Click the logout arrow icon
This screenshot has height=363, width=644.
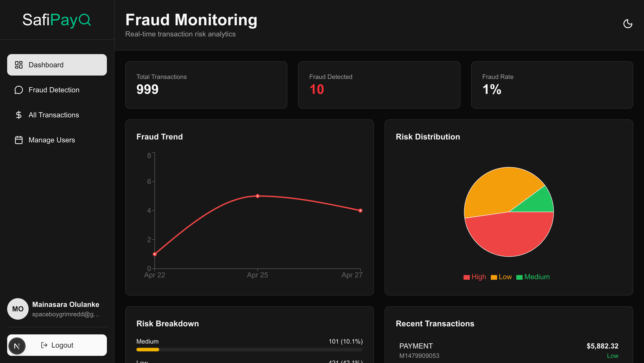44,345
